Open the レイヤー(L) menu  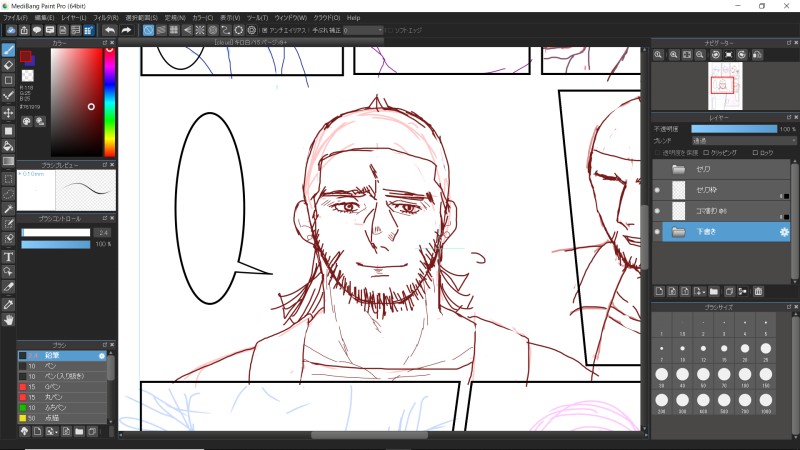click(x=74, y=18)
